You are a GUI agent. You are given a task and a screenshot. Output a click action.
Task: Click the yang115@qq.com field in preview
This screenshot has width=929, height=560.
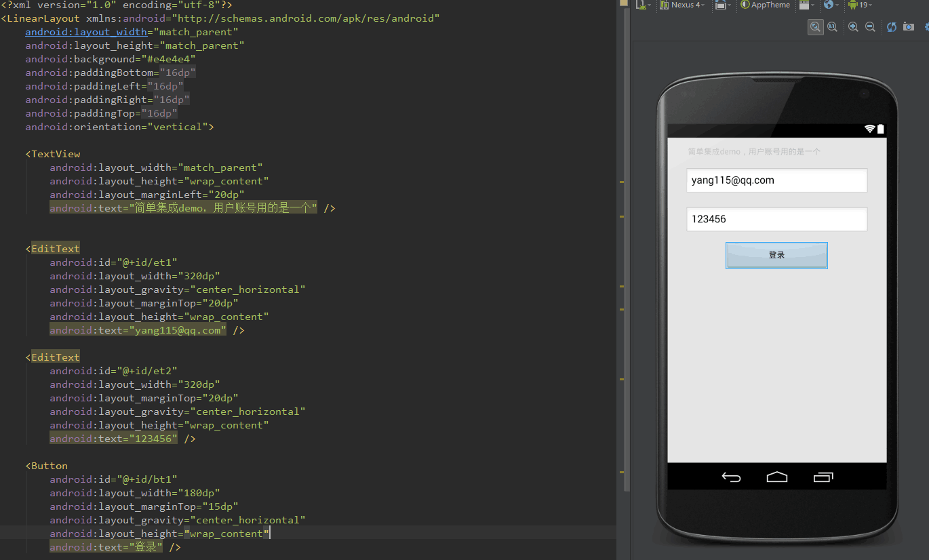[776, 180]
